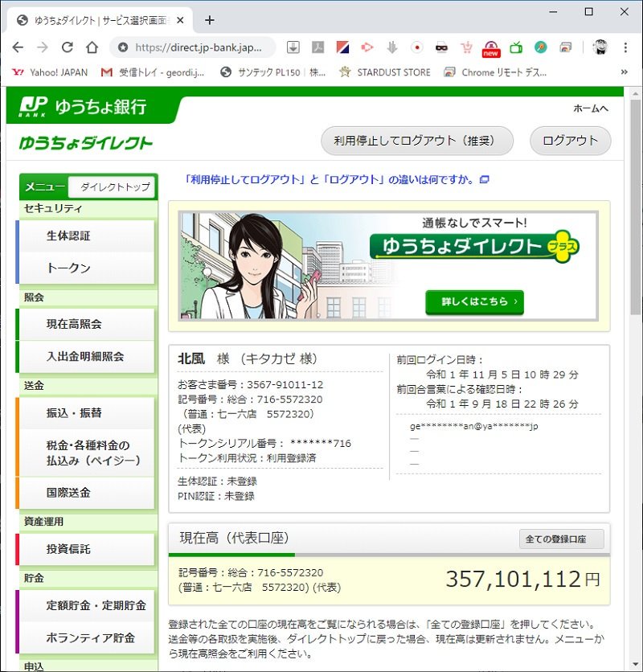This screenshot has height=672, width=643.
Task: Click the cast screen extension icon
Action: tap(565, 47)
